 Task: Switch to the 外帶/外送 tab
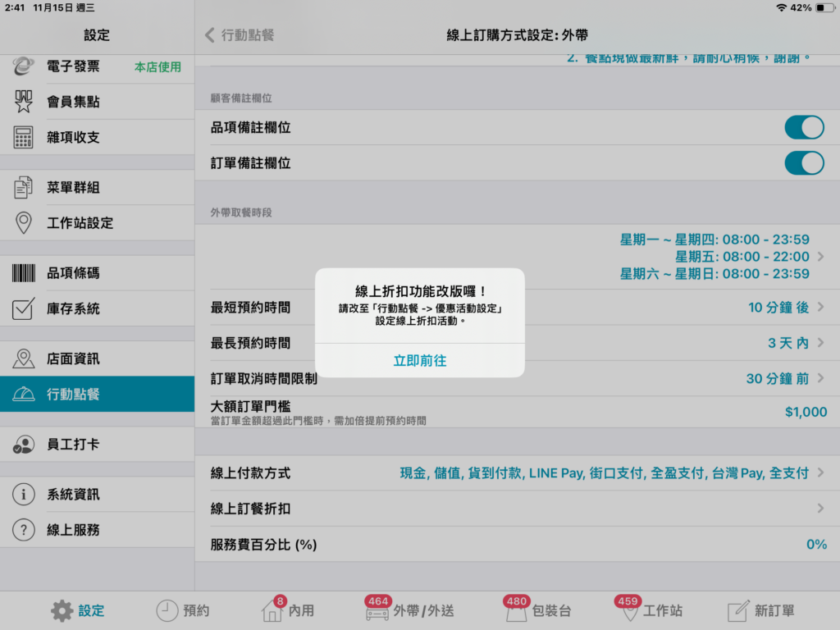[410, 609]
